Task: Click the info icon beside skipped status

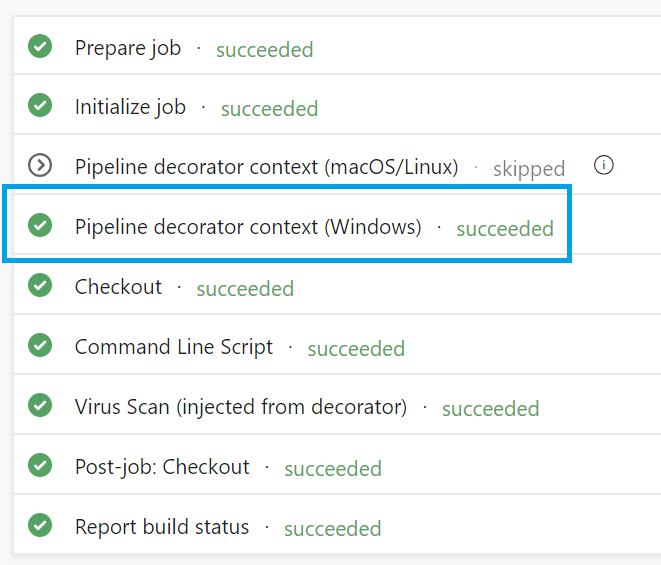Action: click(603, 165)
